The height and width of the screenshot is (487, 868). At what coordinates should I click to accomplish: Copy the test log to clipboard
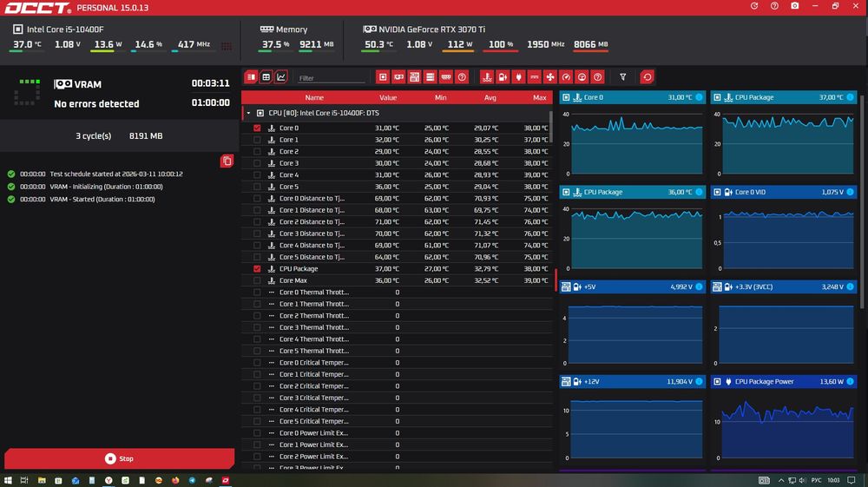tap(227, 161)
